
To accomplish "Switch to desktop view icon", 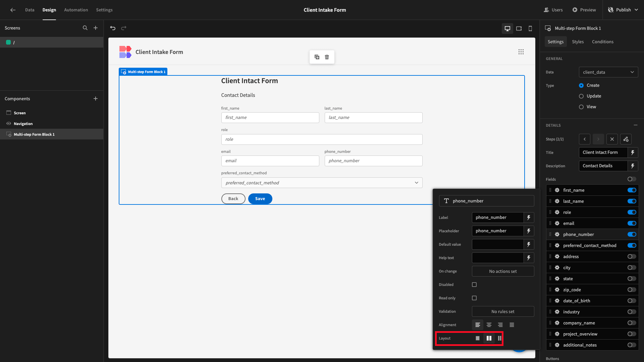I will 507,28.
